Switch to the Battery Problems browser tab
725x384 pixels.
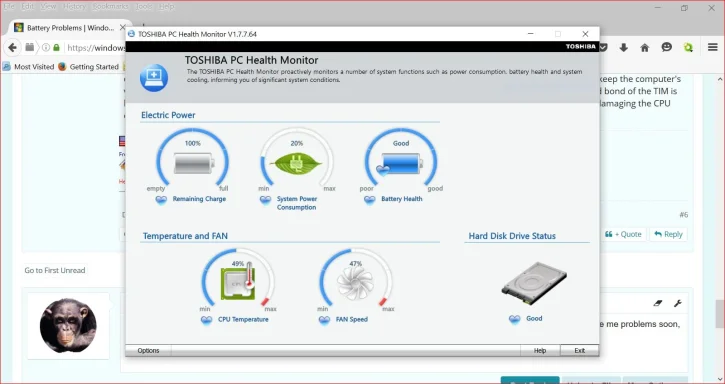(x=70, y=28)
